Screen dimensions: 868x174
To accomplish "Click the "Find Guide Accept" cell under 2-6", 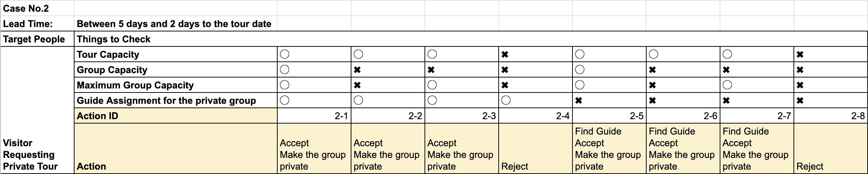I will point(682,148).
